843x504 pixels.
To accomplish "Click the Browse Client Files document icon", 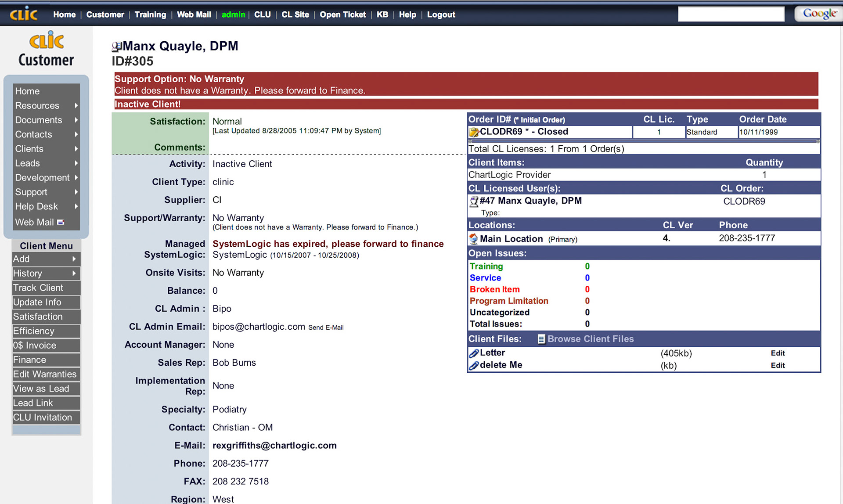I will 541,339.
